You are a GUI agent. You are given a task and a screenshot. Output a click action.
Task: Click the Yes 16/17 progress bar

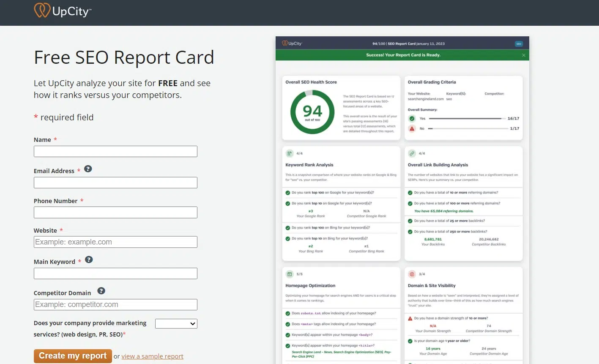467,119
